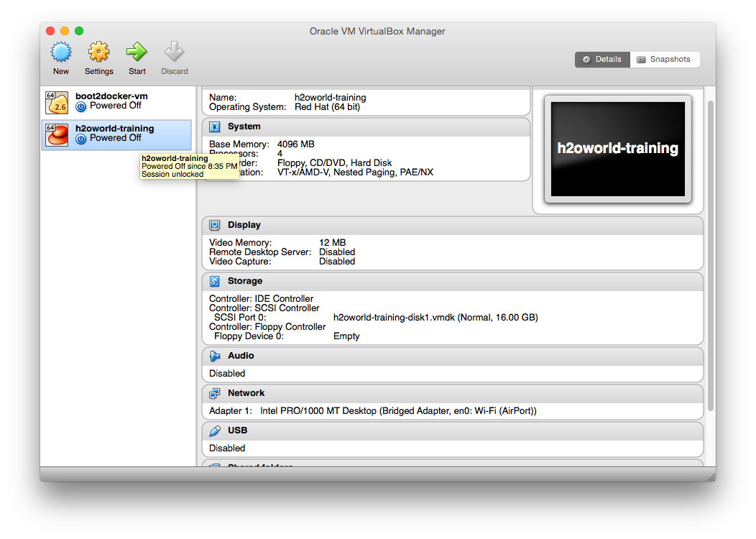Viewport: 756px width, 539px height.
Task: Click the USB section plug icon
Action: 215,430
